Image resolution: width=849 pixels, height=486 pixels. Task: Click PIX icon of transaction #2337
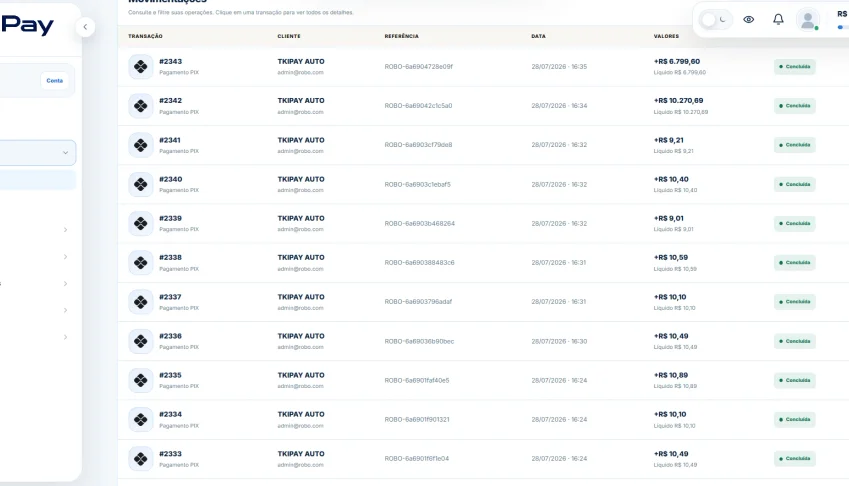point(141,301)
